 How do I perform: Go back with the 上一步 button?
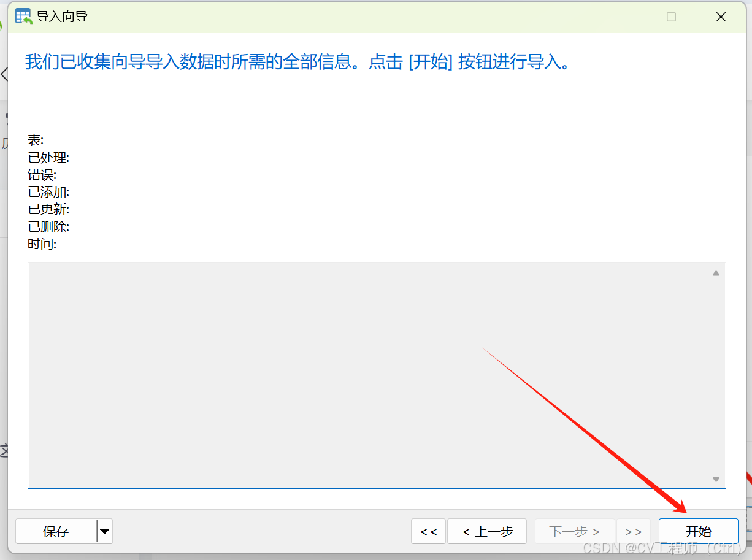(487, 531)
